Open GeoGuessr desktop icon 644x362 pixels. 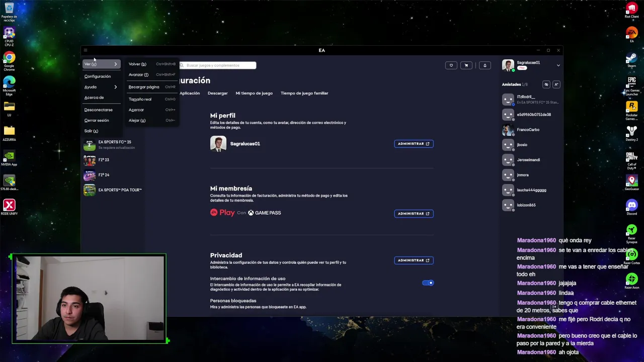pyautogui.click(x=632, y=183)
